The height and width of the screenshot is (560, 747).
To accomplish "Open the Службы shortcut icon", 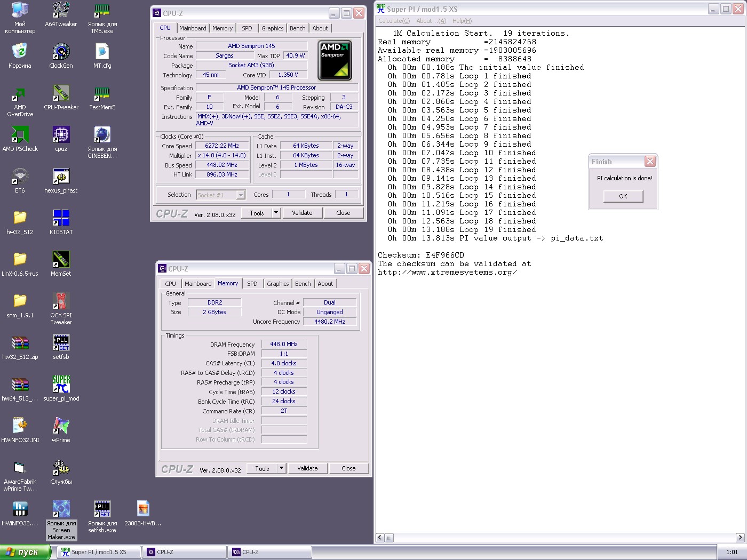I will 61,468.
